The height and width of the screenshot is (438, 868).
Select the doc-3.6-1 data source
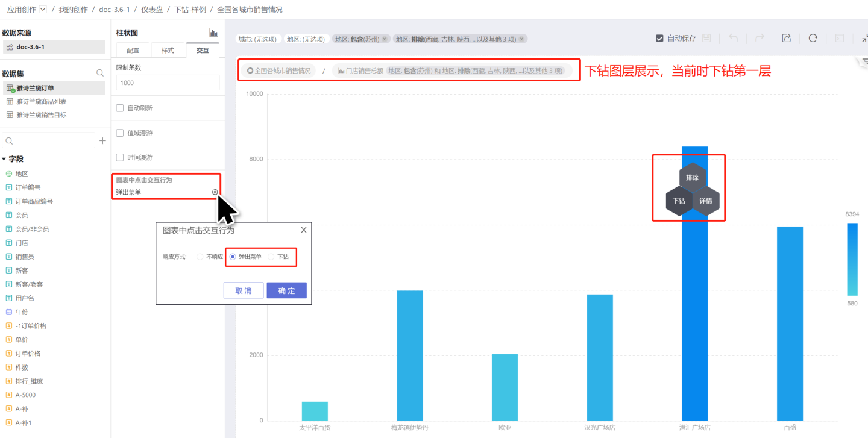click(54, 47)
